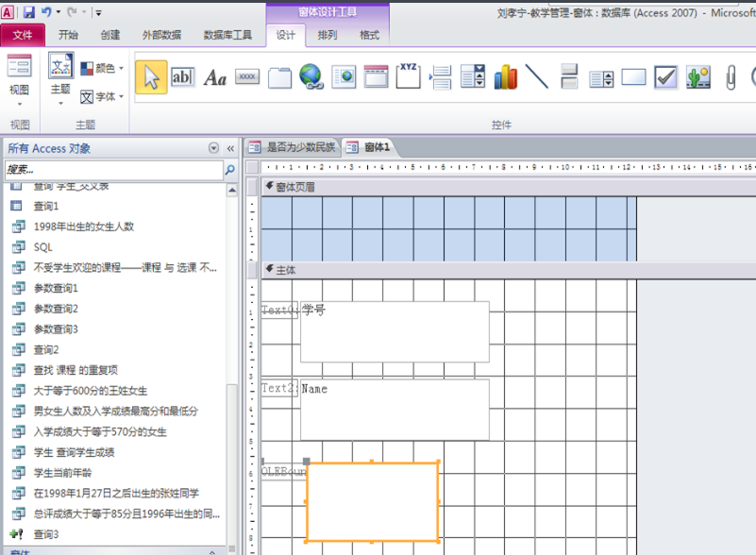Screen dimensions: 756x555
Task: Collapse the navigation pane with shutter button
Action: tap(230, 148)
